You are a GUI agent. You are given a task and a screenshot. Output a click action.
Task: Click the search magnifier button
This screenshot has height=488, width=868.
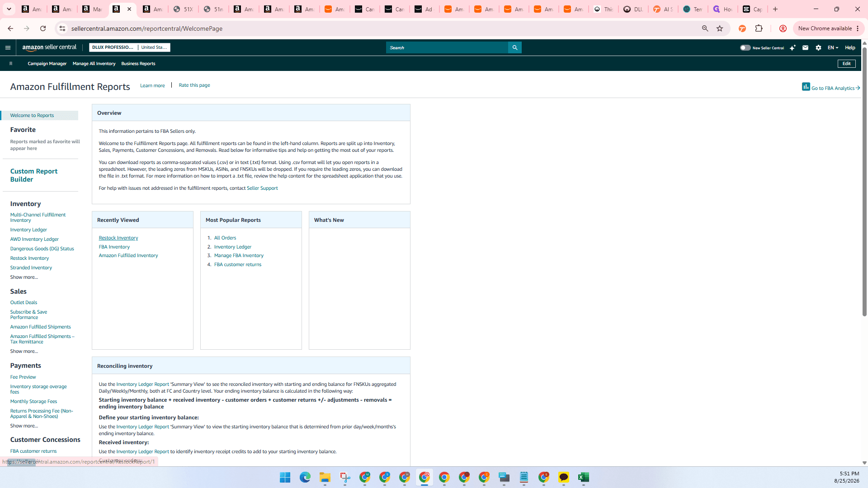coord(514,47)
